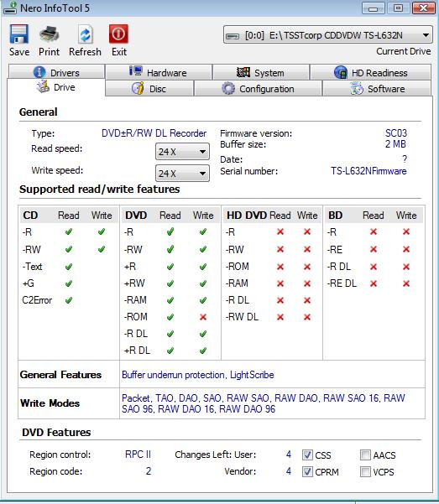Click BD -R read red cross
Image resolution: width=439 pixels, height=504 pixels.
pos(374,231)
